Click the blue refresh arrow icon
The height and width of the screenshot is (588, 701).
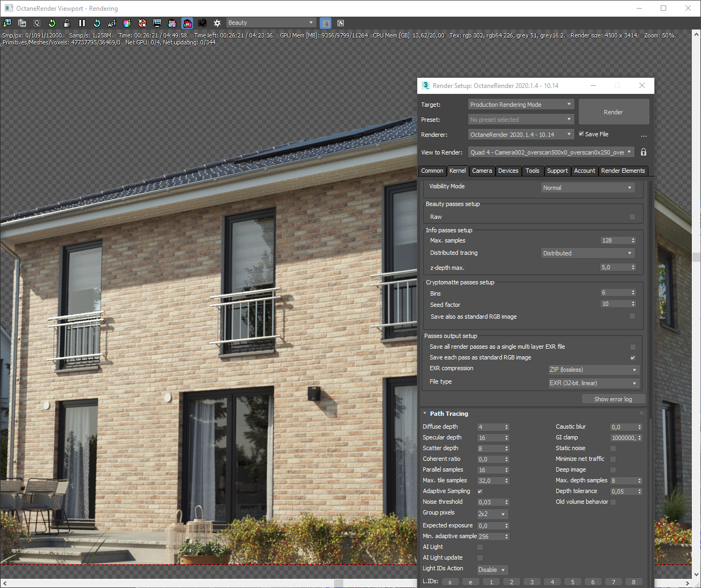97,23
